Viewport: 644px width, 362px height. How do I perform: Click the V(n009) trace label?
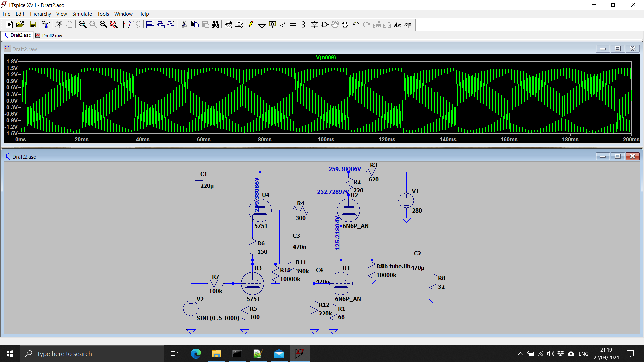click(326, 57)
